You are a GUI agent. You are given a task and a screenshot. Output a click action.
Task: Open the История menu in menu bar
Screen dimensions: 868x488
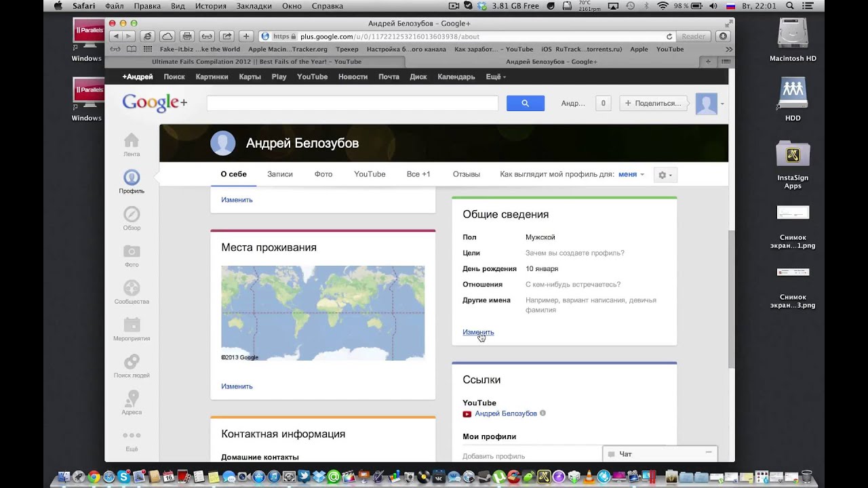211,5
